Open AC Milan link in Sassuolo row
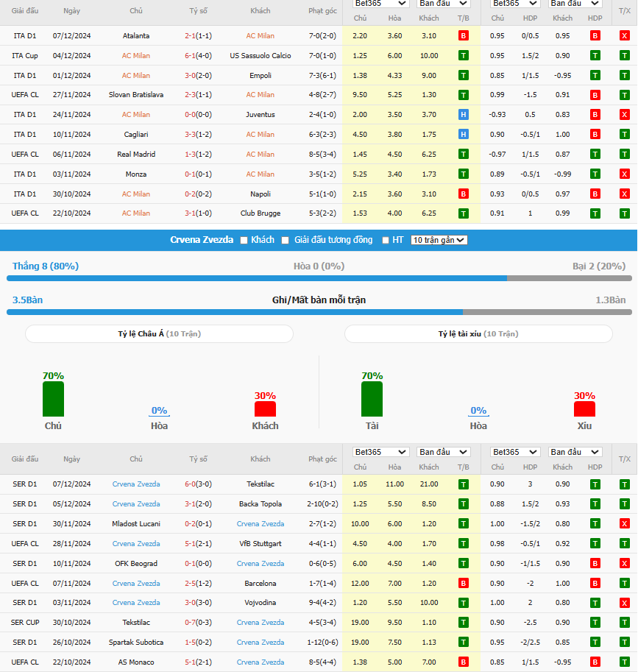Viewport: 638px width, 672px height. point(136,56)
